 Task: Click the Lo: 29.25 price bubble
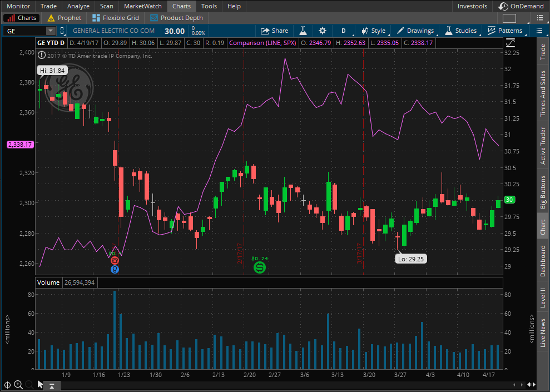click(x=411, y=259)
